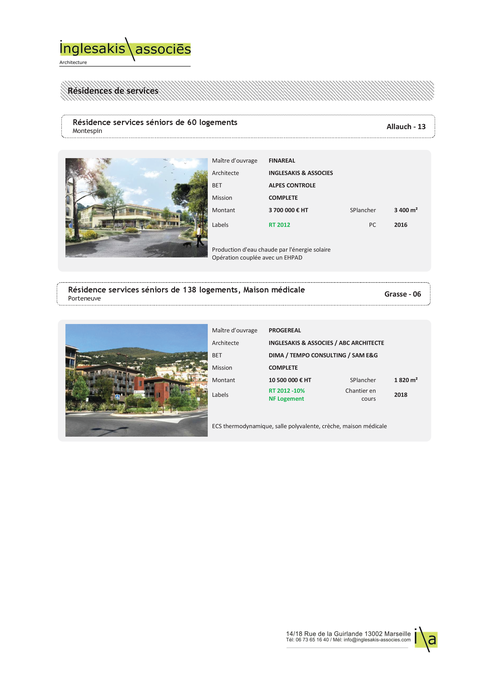Image resolution: width=480 pixels, height=679 pixels.
Task: Click amount '3 700 000 € HT'
Action: (x=288, y=210)
